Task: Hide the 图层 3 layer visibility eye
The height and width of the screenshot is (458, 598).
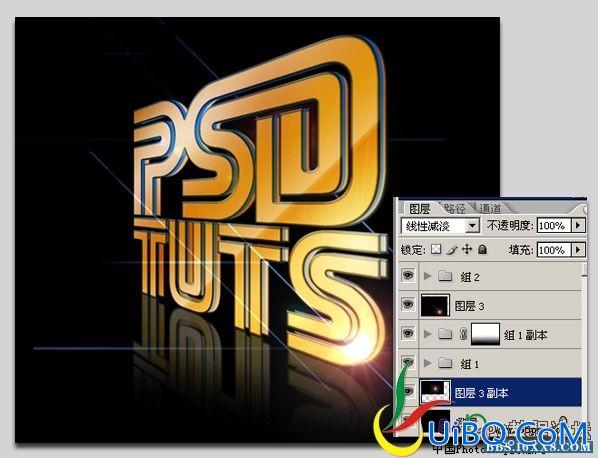Action: (x=408, y=304)
